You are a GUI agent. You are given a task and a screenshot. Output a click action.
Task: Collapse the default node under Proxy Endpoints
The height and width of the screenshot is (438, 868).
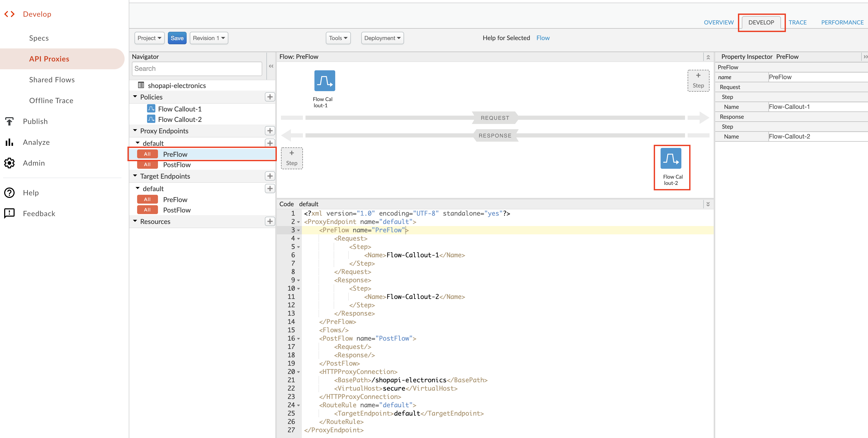click(x=137, y=143)
